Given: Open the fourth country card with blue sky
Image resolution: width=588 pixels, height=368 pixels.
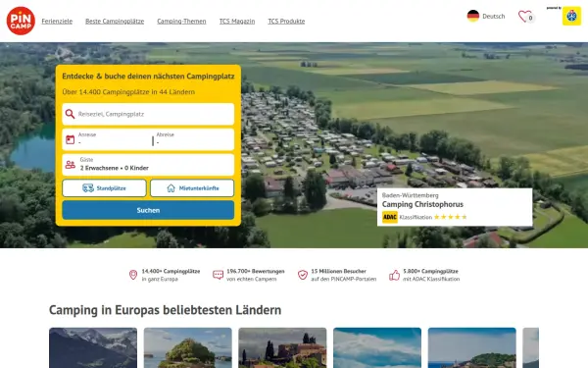Looking at the screenshot, I should (377, 347).
